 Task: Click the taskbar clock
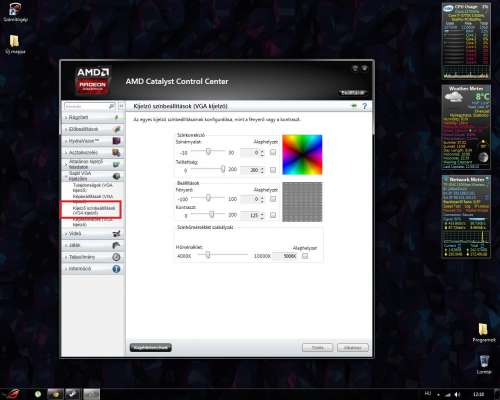(478, 394)
